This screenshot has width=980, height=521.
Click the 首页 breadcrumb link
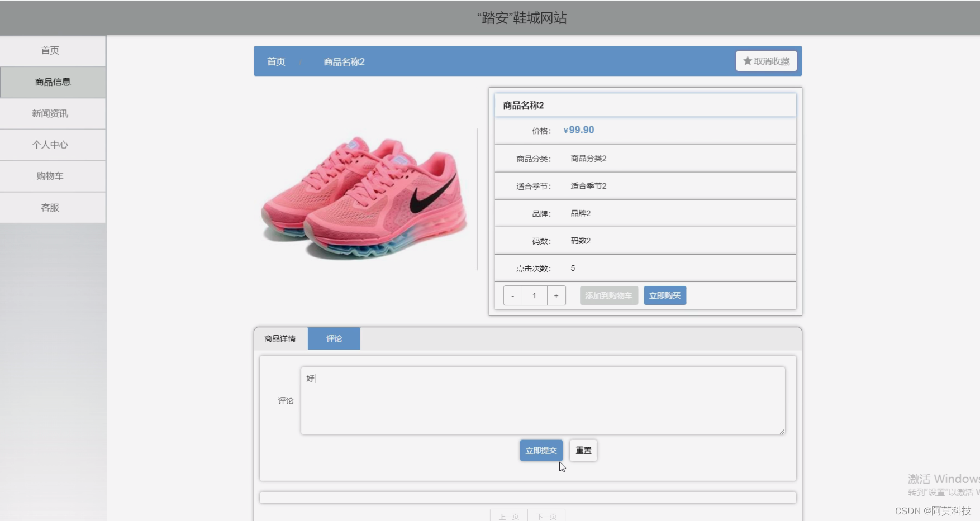(276, 61)
